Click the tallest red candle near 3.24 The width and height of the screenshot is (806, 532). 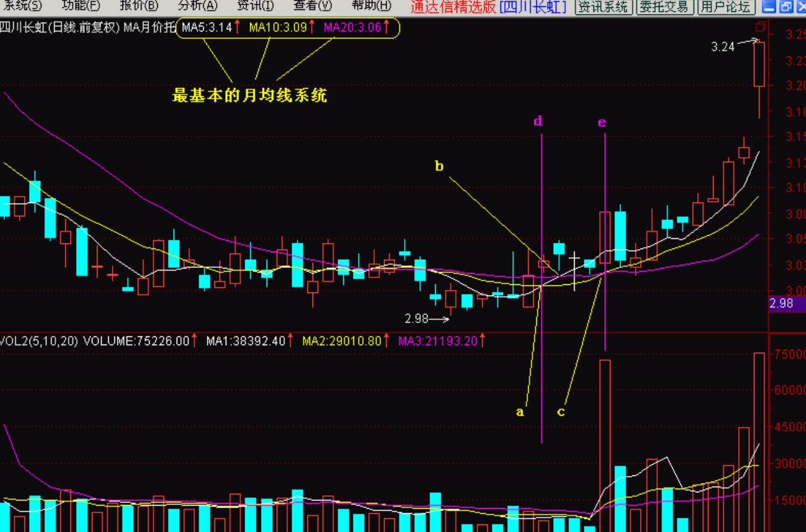[759, 64]
